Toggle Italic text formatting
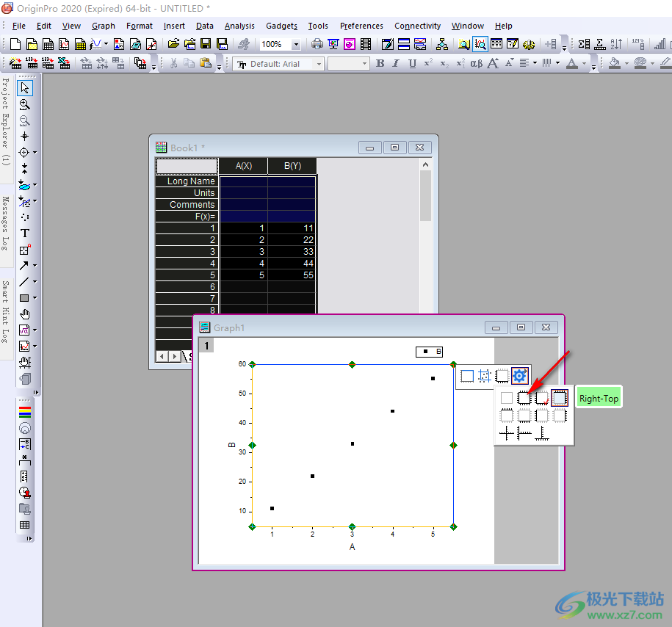Screen dimensions: 672x627 pos(396,64)
